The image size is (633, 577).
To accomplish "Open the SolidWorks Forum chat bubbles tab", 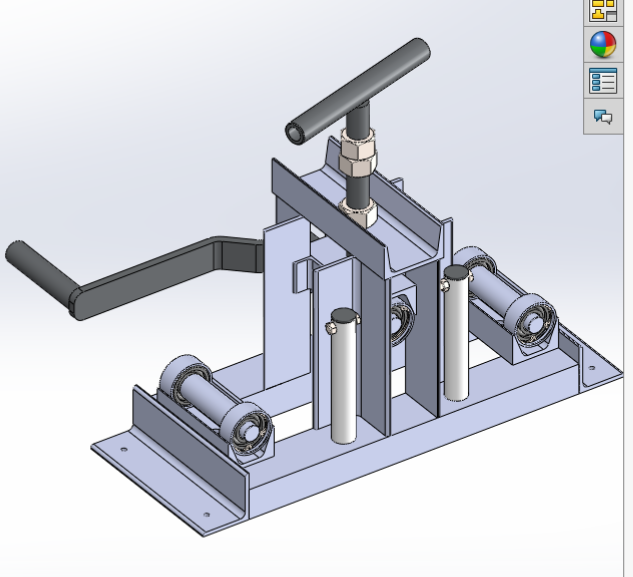I will click(x=603, y=117).
